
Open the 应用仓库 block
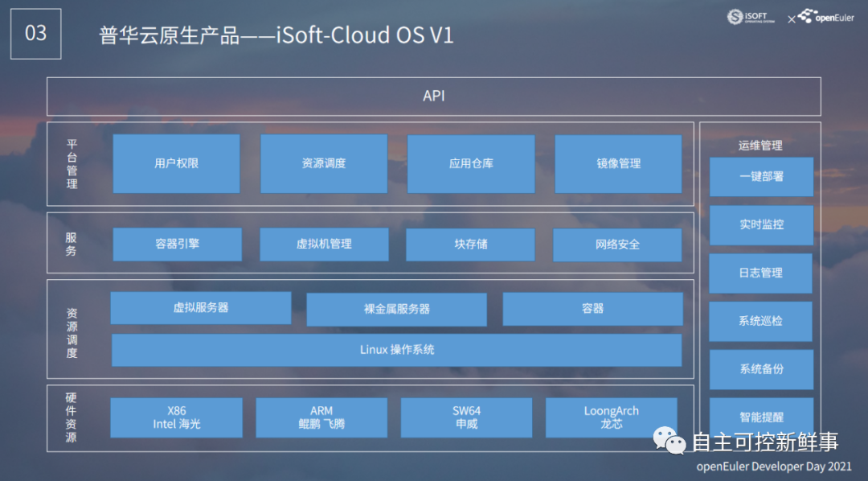471,163
